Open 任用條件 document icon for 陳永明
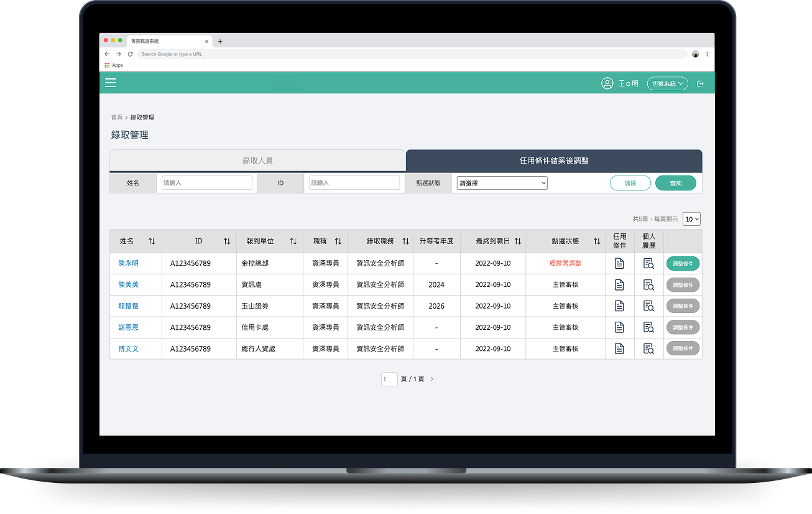 click(619, 263)
